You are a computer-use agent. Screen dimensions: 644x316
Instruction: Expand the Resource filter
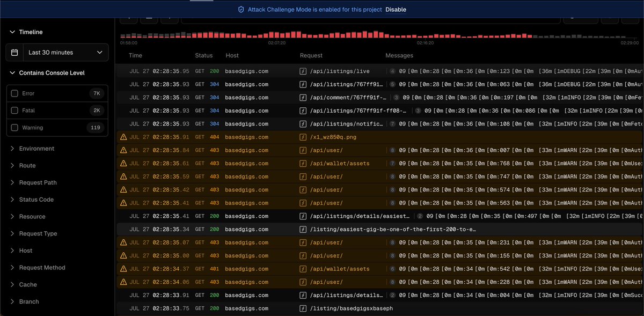tap(28, 217)
